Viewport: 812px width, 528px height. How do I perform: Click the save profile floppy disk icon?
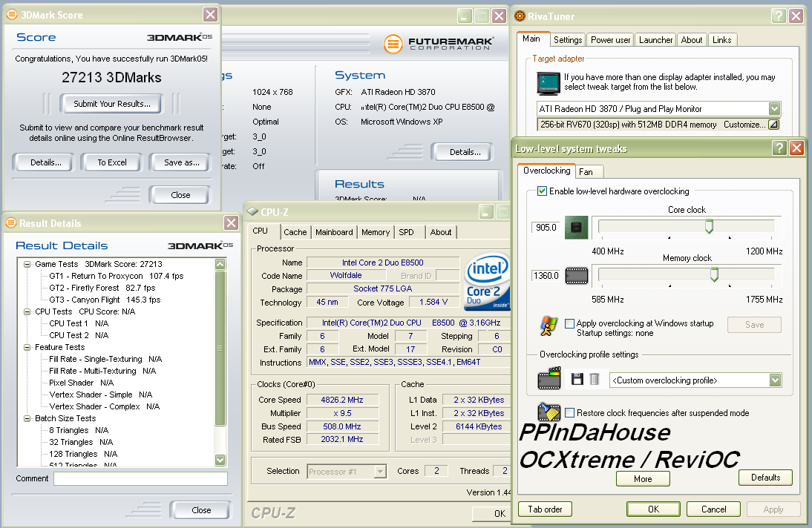(577, 379)
